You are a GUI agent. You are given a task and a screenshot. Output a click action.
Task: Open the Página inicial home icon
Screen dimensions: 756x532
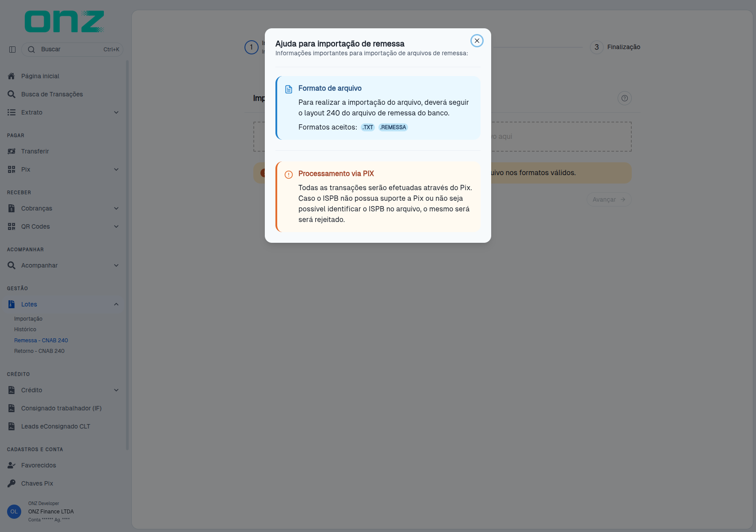tap(11, 76)
